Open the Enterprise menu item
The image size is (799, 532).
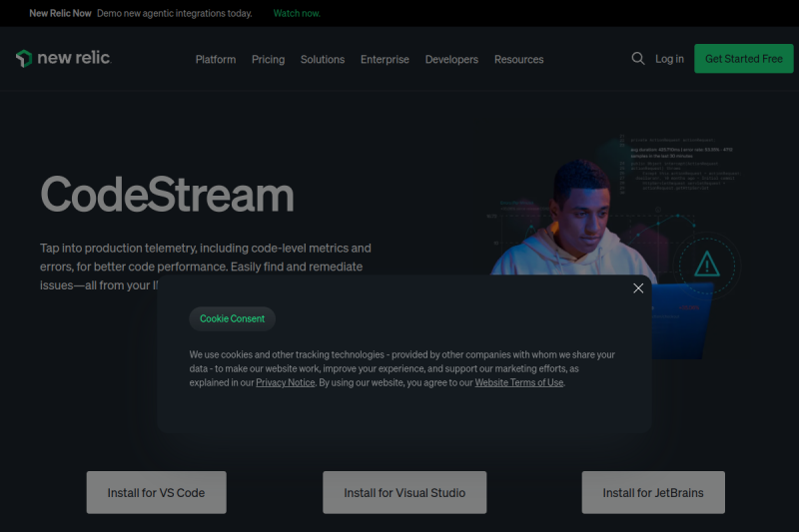coord(385,60)
